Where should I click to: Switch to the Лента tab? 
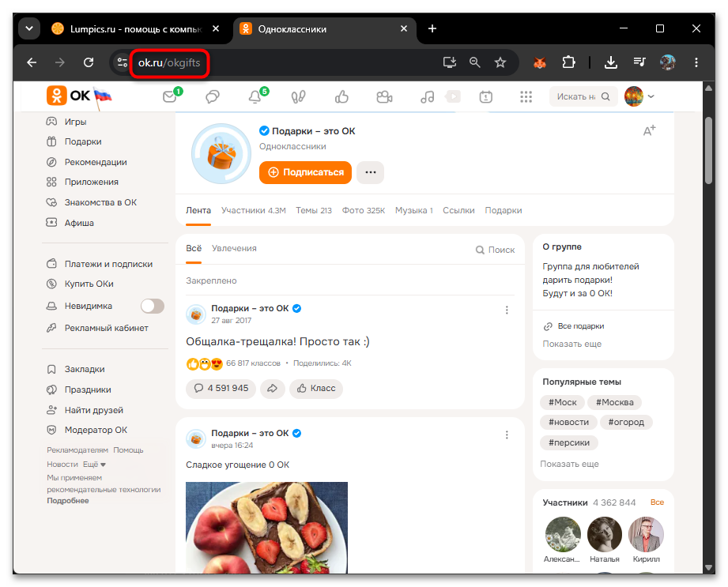(x=198, y=210)
